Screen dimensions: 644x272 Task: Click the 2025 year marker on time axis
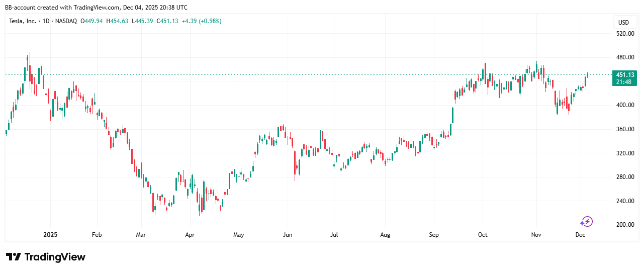pyautogui.click(x=50, y=235)
